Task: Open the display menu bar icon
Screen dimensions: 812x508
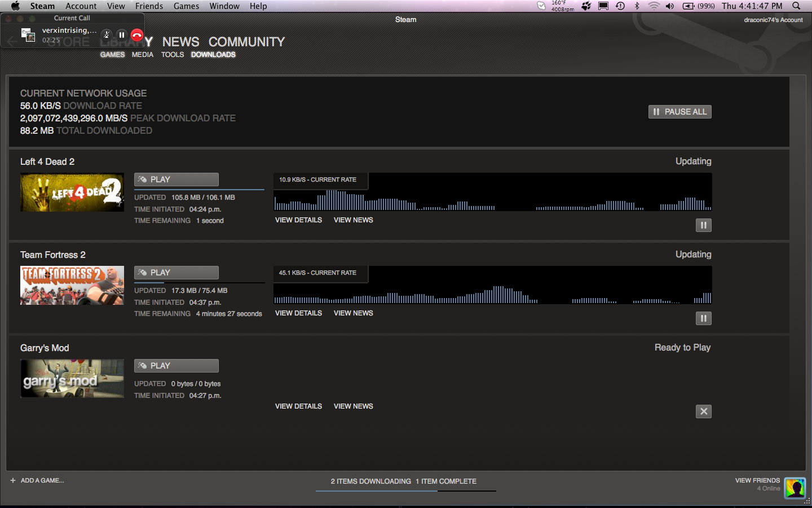Action: click(603, 6)
